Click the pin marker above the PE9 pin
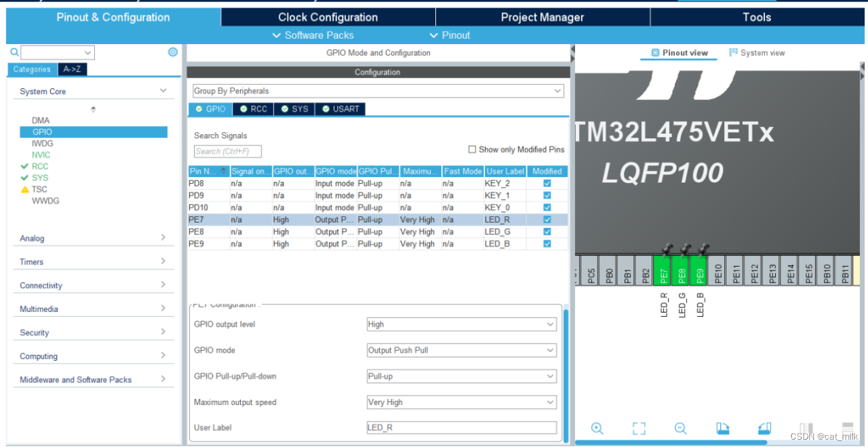This screenshot has width=868, height=447. [x=703, y=249]
